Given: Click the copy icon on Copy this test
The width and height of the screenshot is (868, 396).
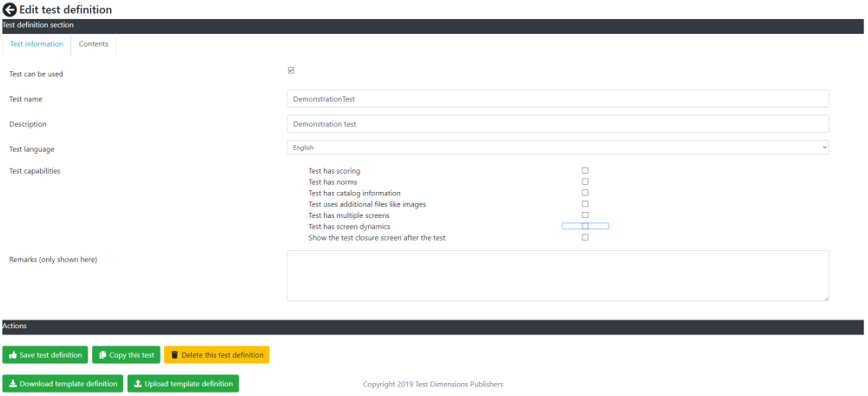Looking at the screenshot, I should coord(102,355).
